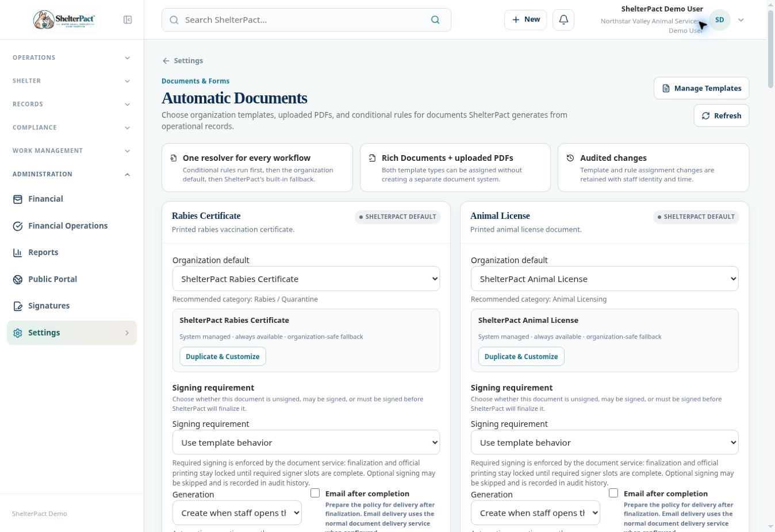Expand the Records menu group
This screenshot has width=775, height=532.
72,104
